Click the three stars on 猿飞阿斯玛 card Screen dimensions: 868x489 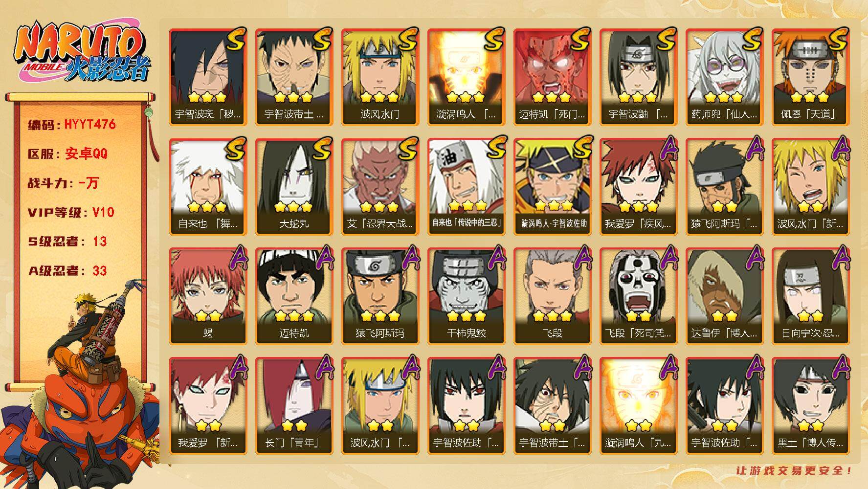380,316
